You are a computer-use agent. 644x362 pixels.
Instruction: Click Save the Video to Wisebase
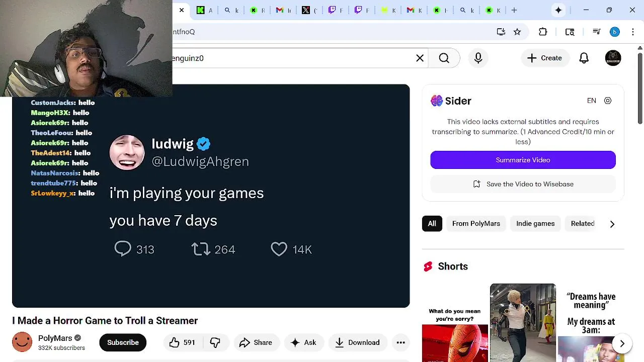[523, 184]
